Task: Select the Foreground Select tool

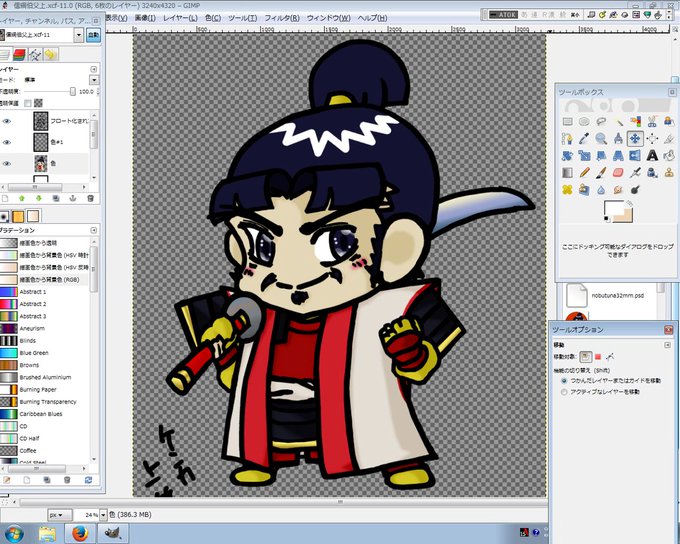Action: (669, 122)
